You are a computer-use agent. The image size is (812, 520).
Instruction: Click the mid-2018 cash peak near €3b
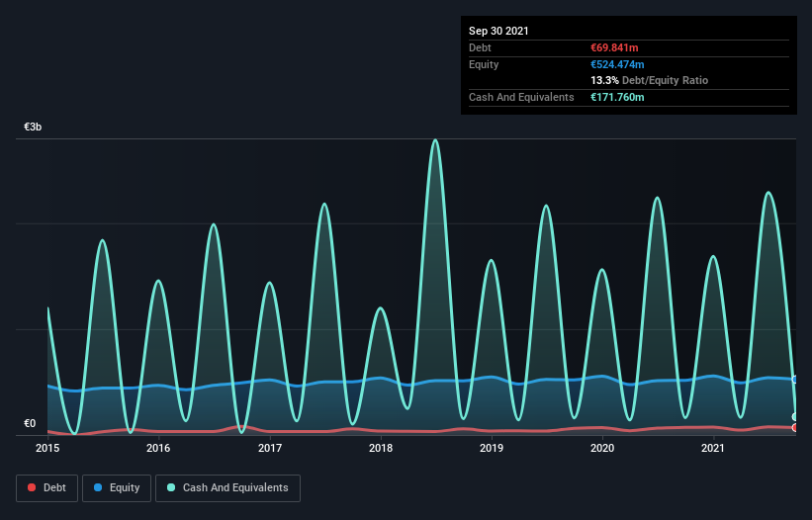point(435,140)
